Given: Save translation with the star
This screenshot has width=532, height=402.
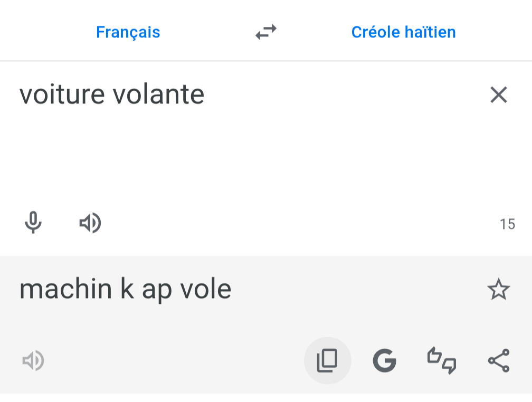Looking at the screenshot, I should coord(498,290).
